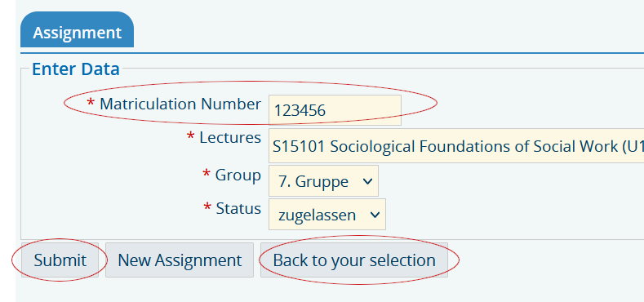The height and width of the screenshot is (302, 644).
Task: Click the Enter Data section heading
Action: pyautogui.click(x=76, y=69)
